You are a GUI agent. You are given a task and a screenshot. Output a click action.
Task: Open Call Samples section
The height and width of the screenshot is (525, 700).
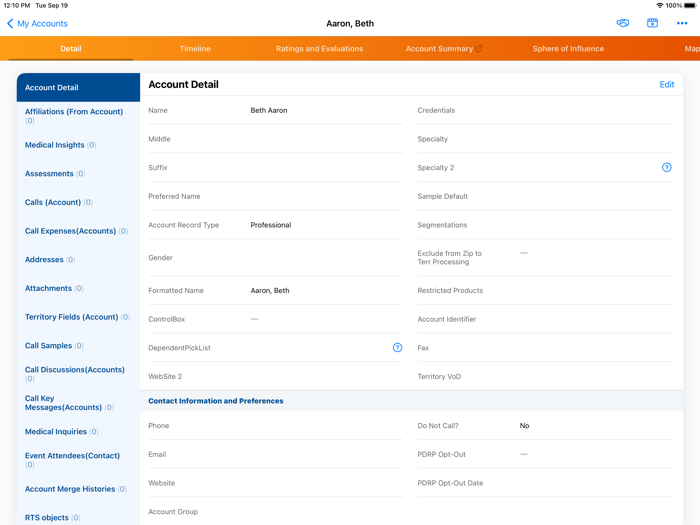[x=78, y=346]
